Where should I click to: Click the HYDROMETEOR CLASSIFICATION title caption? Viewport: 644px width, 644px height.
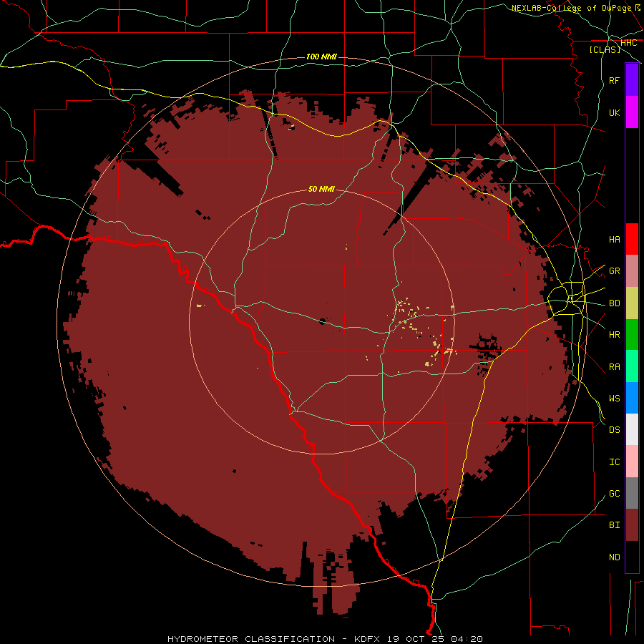(324, 639)
